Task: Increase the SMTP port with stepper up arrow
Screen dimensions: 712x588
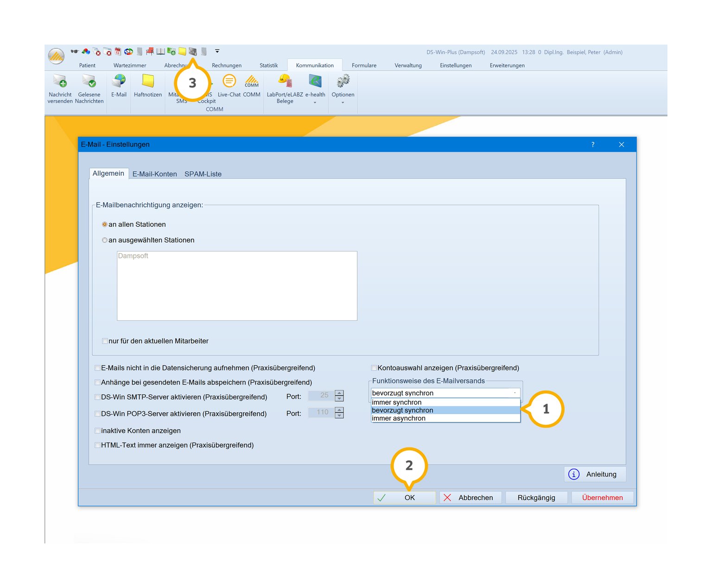Action: pyautogui.click(x=339, y=393)
